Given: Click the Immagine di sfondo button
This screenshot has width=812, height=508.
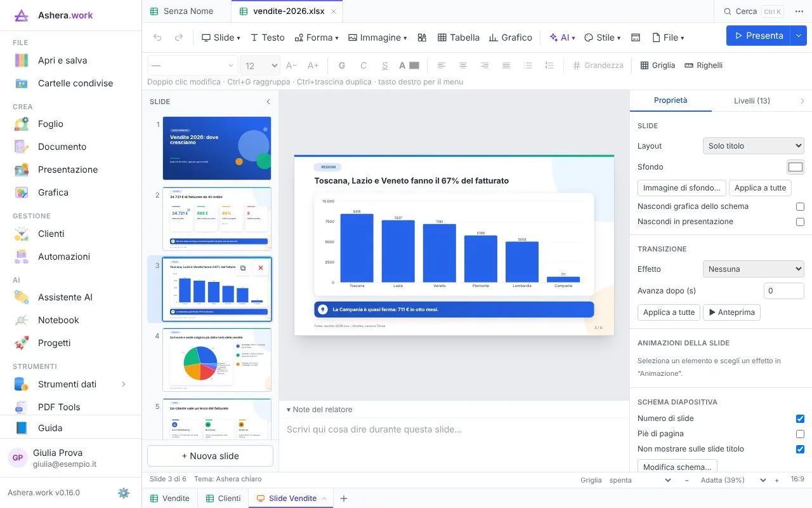Looking at the screenshot, I should (682, 188).
